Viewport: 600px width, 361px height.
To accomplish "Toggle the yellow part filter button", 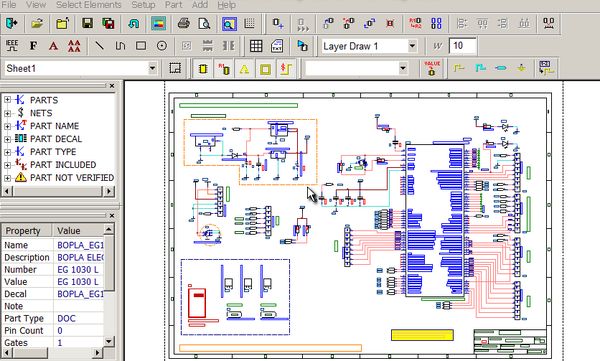I will pos(203,69).
